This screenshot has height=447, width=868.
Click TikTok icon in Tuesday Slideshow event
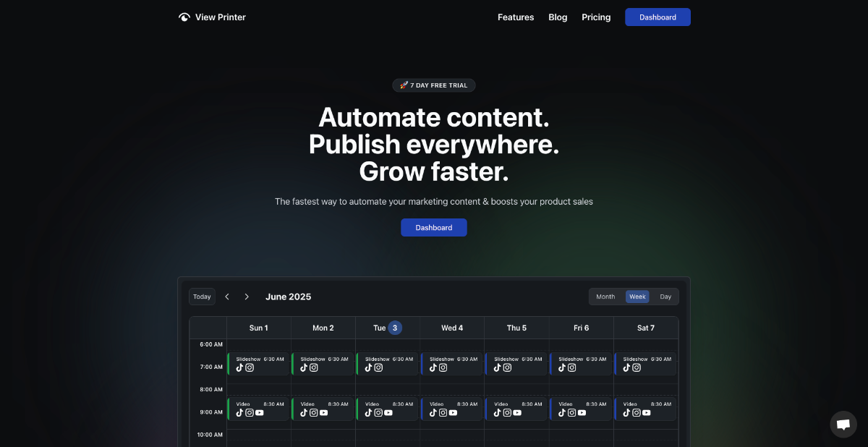(369, 367)
